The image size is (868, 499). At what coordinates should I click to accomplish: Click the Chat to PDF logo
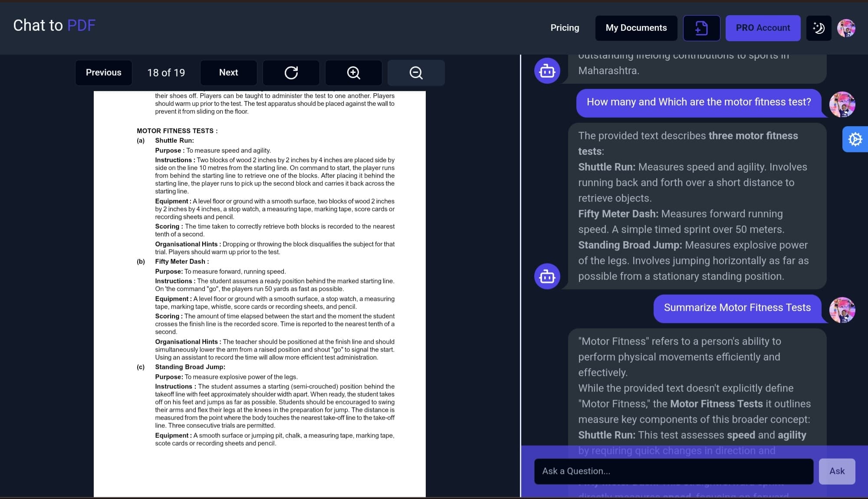tap(54, 25)
